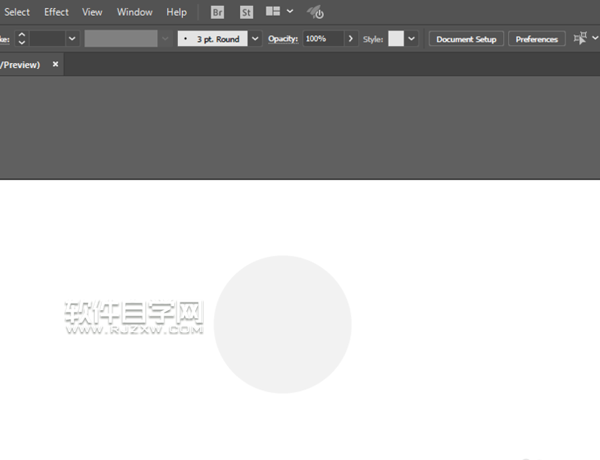
Task: Open the View menu
Action: coord(92,12)
